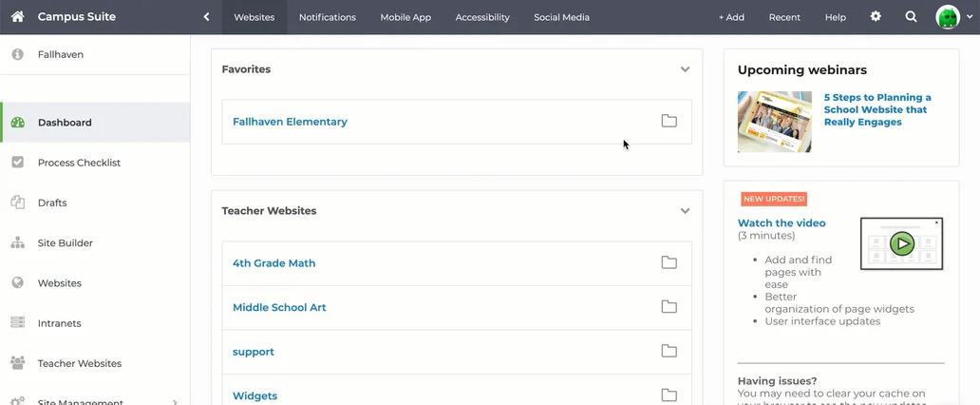980x405 pixels.
Task: Play the new updates video thumbnail
Action: click(x=901, y=243)
